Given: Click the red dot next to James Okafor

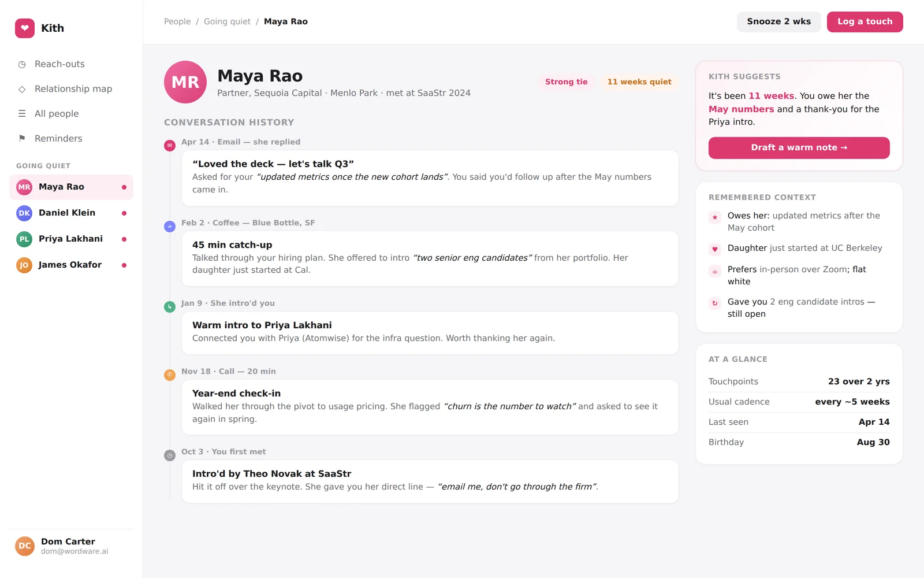Looking at the screenshot, I should click(124, 265).
